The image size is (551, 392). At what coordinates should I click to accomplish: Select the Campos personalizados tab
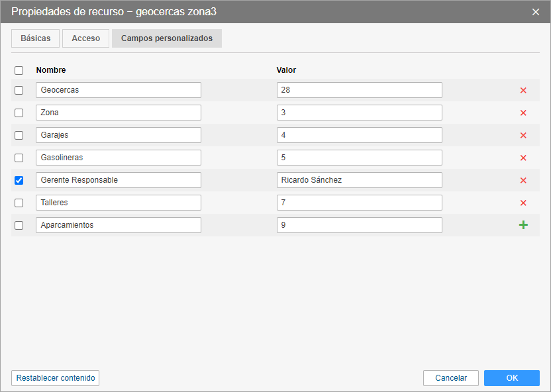[167, 38]
